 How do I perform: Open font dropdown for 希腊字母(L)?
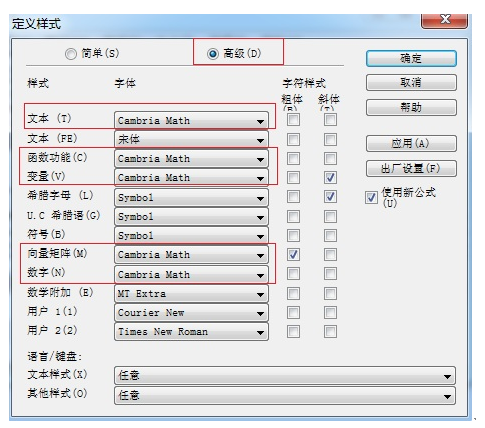pyautogui.click(x=191, y=198)
